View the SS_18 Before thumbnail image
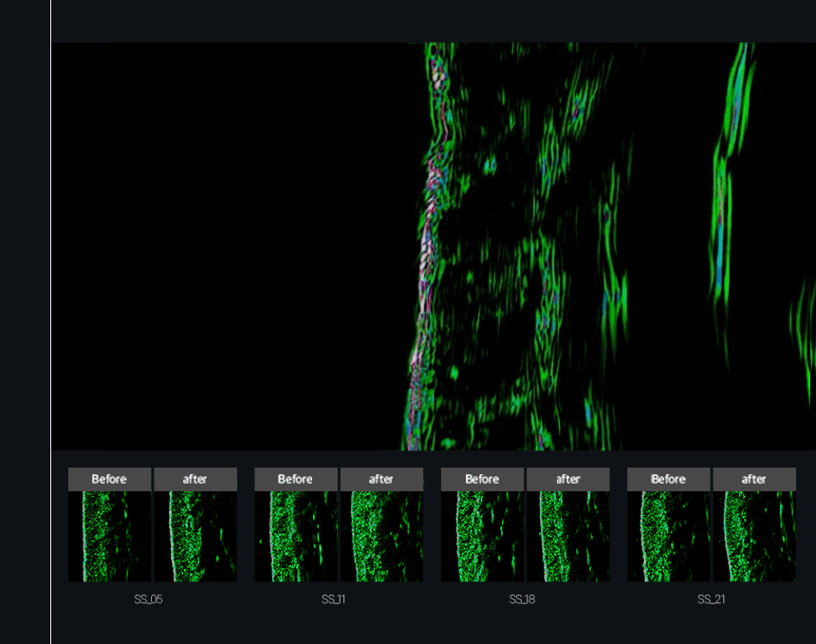 pos(482,536)
